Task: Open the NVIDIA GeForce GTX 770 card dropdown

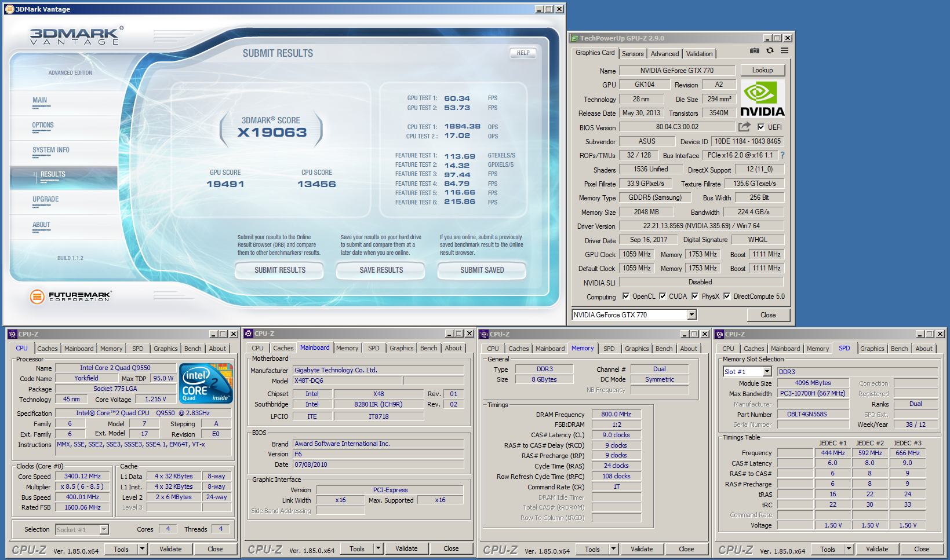Action: (691, 315)
